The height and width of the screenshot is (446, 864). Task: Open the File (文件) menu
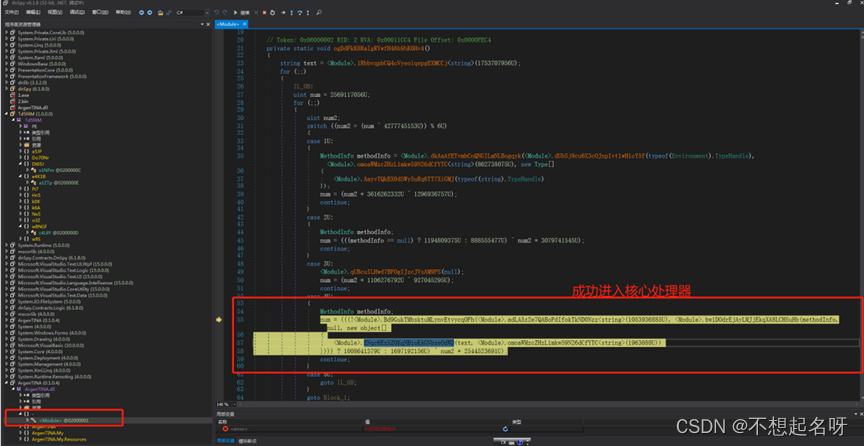point(11,12)
